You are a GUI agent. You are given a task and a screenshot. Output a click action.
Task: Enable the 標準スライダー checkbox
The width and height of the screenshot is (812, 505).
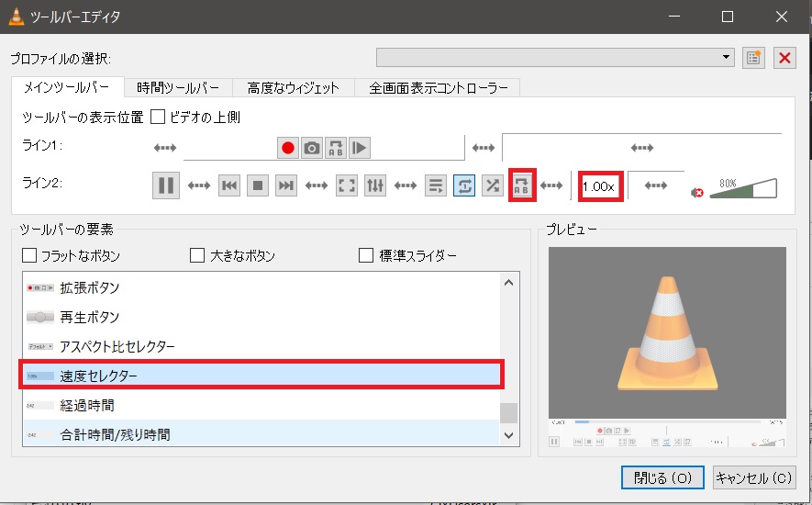click(366, 255)
